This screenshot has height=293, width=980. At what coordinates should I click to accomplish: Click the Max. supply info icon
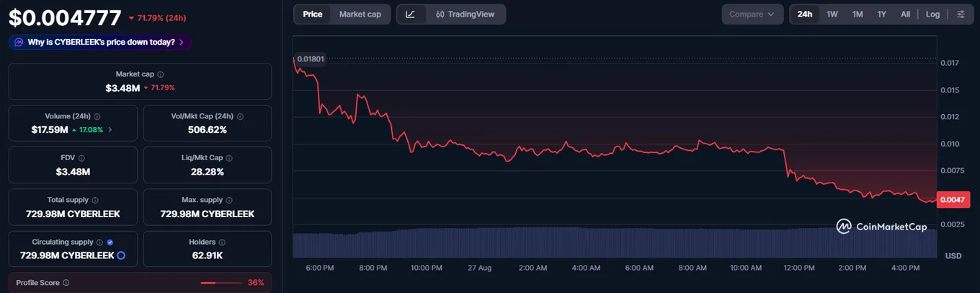231,200
